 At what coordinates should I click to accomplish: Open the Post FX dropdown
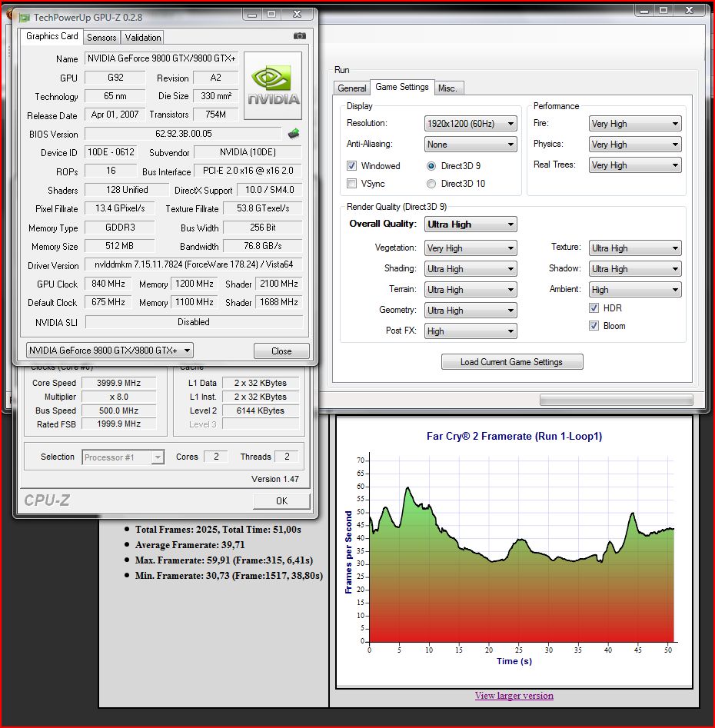[471, 331]
